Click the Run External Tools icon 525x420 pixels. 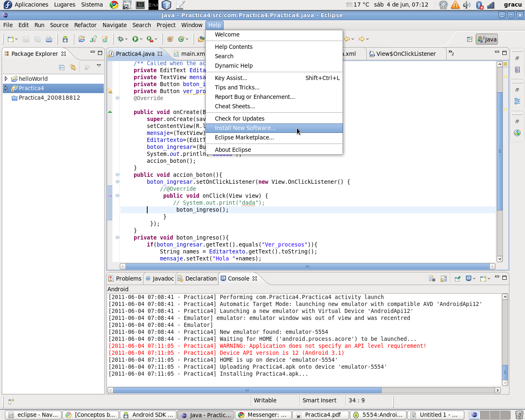tap(150, 39)
